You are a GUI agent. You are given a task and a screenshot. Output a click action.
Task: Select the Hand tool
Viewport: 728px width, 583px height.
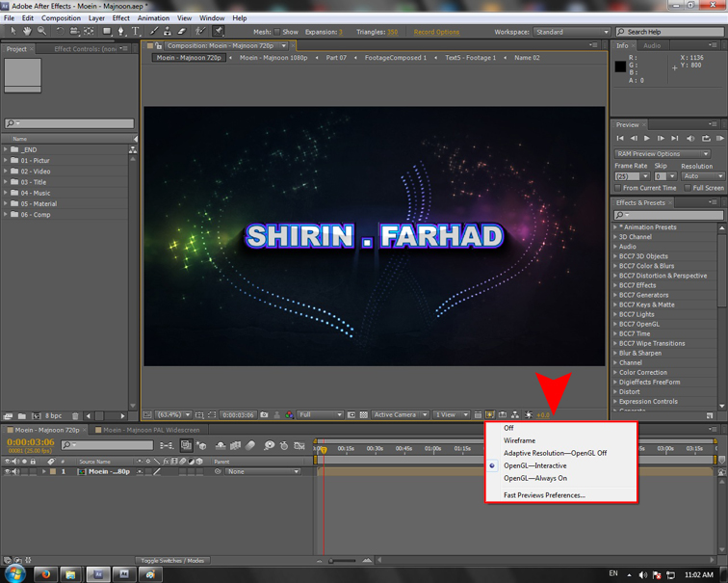pyautogui.click(x=27, y=31)
